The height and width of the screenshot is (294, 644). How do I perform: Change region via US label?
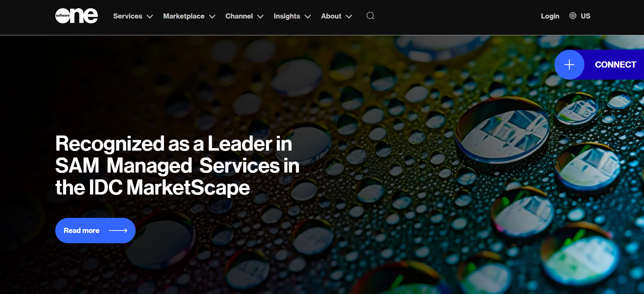pyautogui.click(x=586, y=16)
